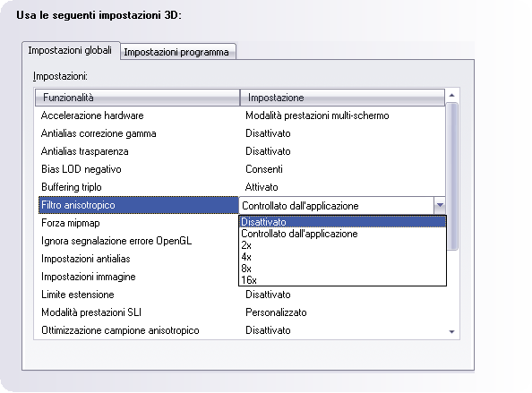The height and width of the screenshot is (393, 532).
Task: Select the 8x filter option
Action: [343, 269]
